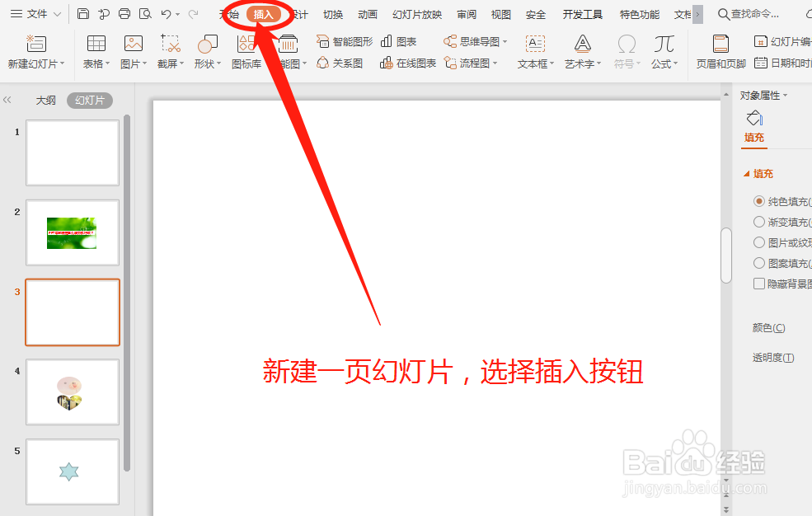
Task: Open the 文件 menu dropdown arrow
Action: [58, 15]
